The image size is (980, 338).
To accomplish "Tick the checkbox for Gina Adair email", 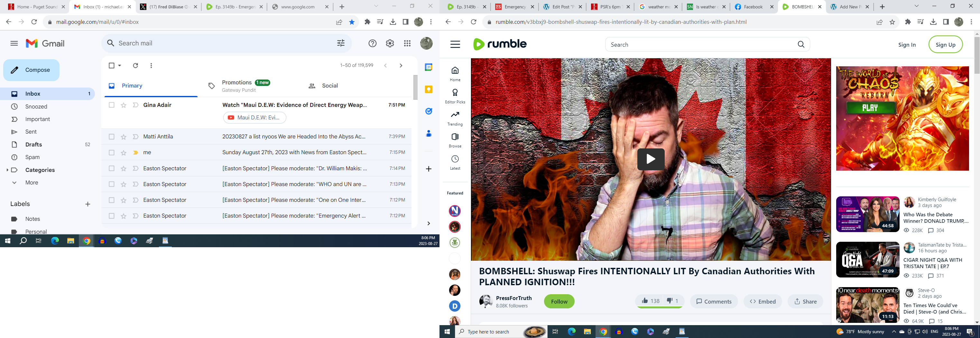I will [111, 105].
